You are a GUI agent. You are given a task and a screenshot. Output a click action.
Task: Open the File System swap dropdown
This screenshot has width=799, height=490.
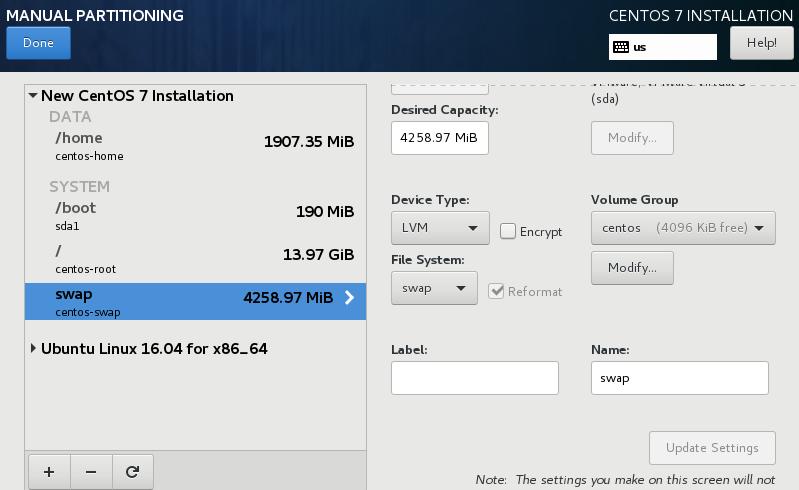click(x=434, y=288)
